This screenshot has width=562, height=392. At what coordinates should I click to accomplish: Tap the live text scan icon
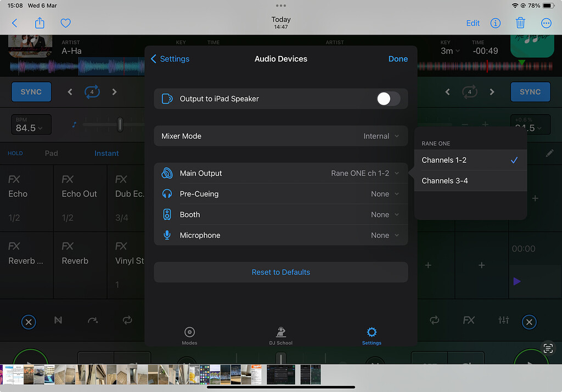point(547,348)
